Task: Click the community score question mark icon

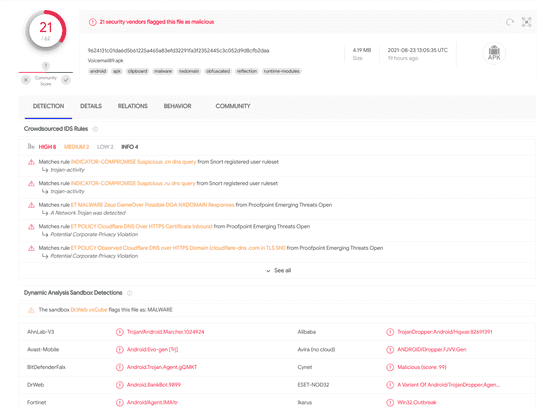Action: click(45, 66)
